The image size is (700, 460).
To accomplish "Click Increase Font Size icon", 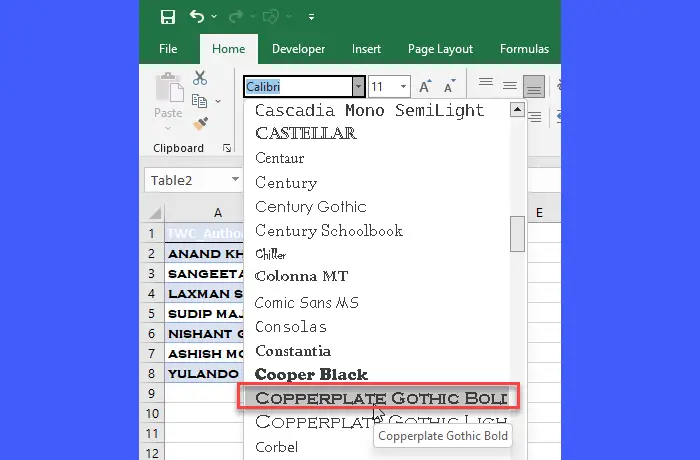I will point(425,86).
